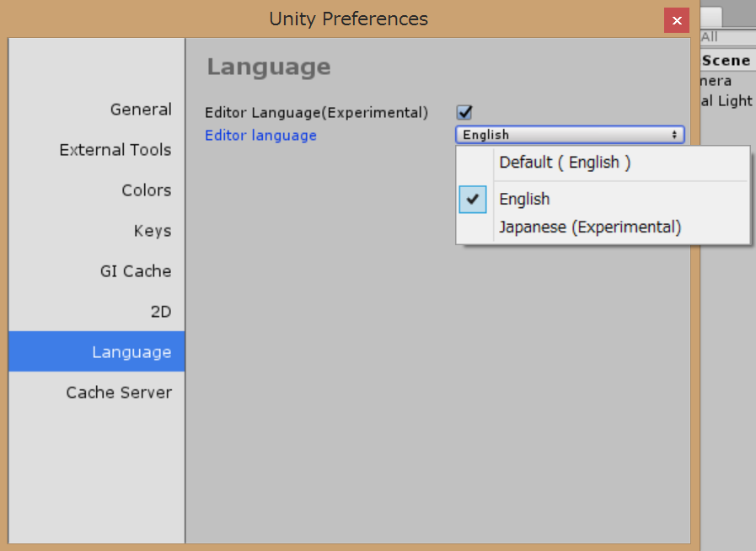Choose Default ( English ) from the list

coord(603,163)
